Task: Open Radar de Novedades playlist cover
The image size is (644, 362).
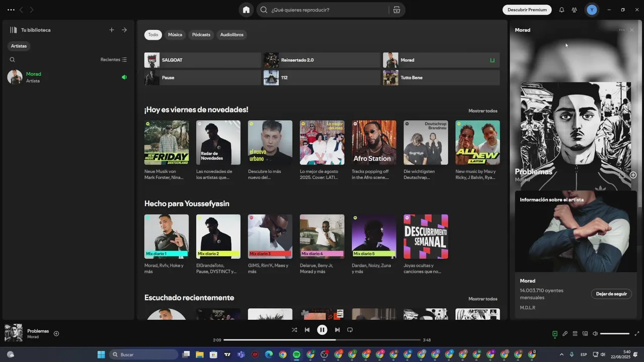Action: coord(218,142)
